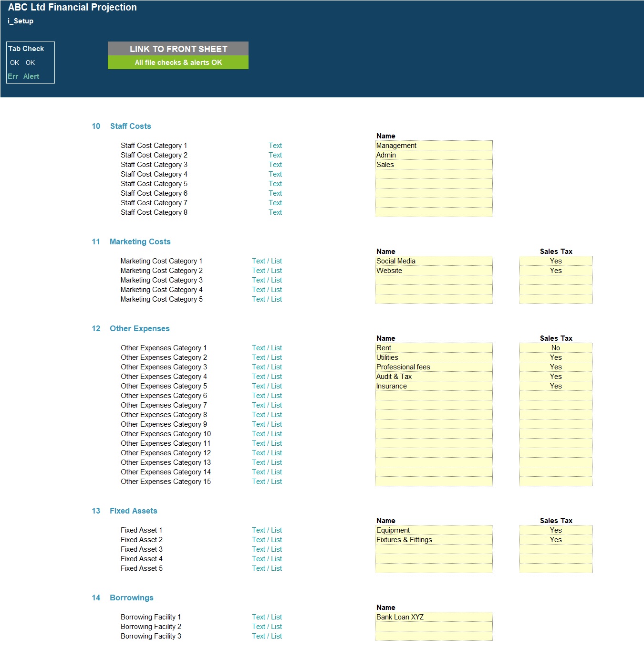Select the Admin staff cost name cell
This screenshot has height=671, width=644.
434,155
